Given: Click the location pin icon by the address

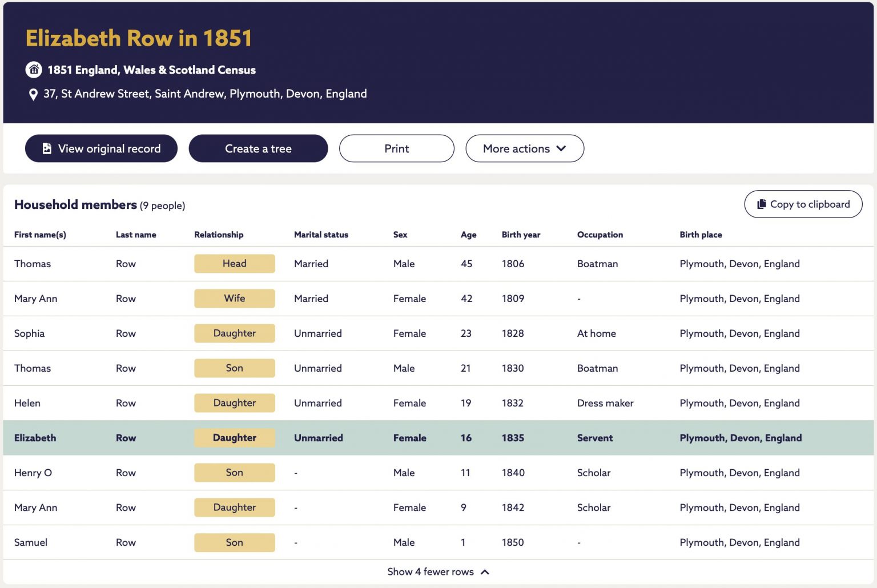Looking at the screenshot, I should [x=33, y=94].
